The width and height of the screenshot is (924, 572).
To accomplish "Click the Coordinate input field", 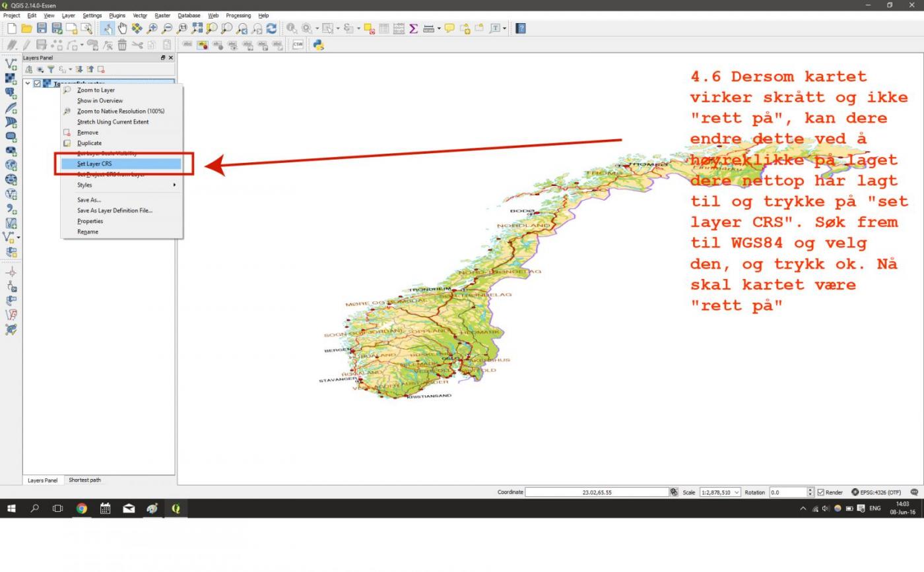I will pyautogui.click(x=597, y=492).
